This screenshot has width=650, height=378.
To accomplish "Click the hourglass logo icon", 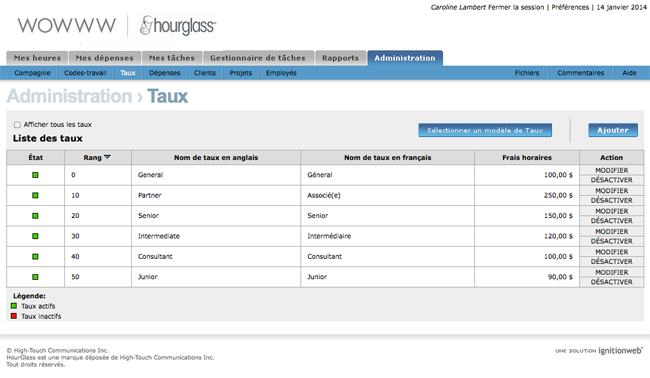I will click(x=146, y=25).
